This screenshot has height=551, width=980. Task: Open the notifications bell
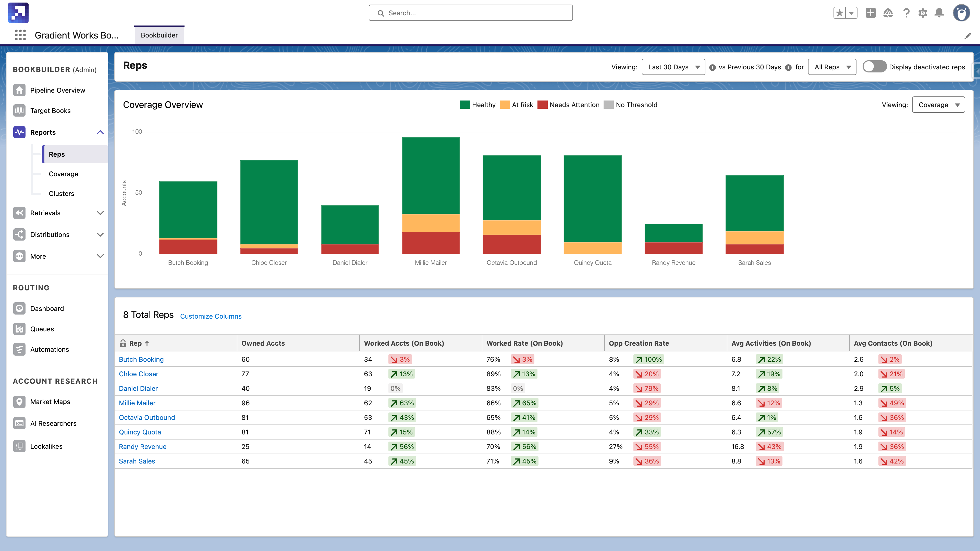coord(939,12)
